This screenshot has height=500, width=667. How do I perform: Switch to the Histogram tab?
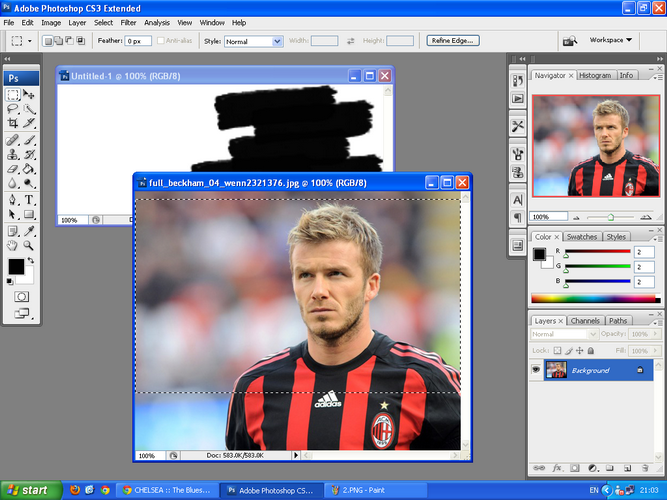(595, 75)
